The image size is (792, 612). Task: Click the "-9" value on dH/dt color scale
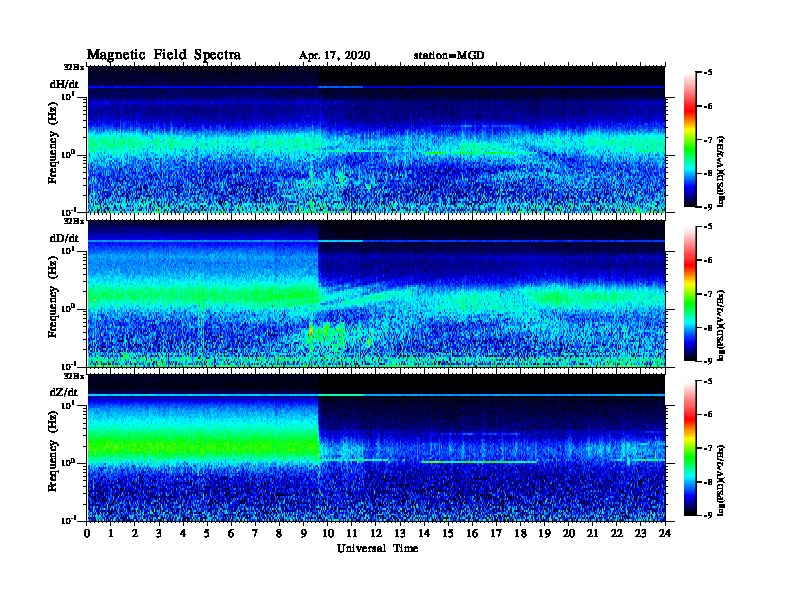[708, 207]
